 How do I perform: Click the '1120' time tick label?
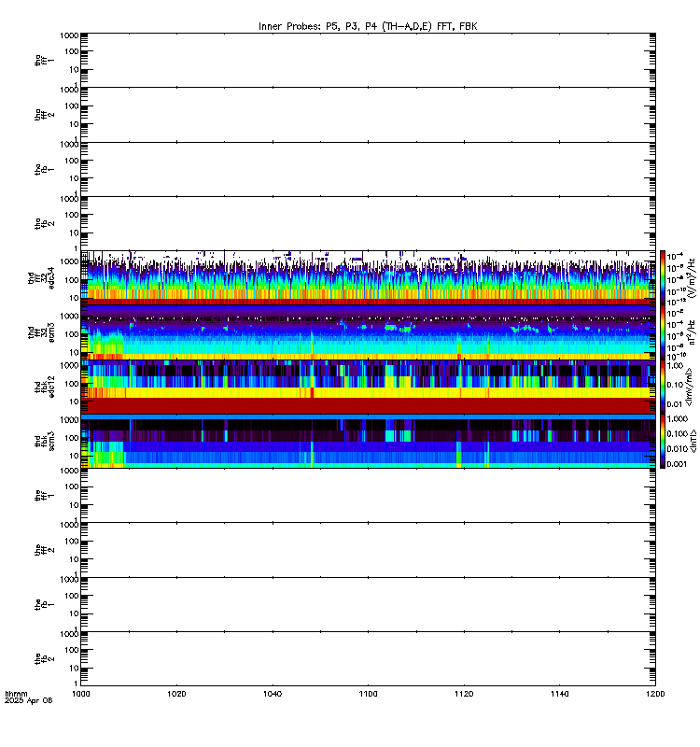coord(464,694)
